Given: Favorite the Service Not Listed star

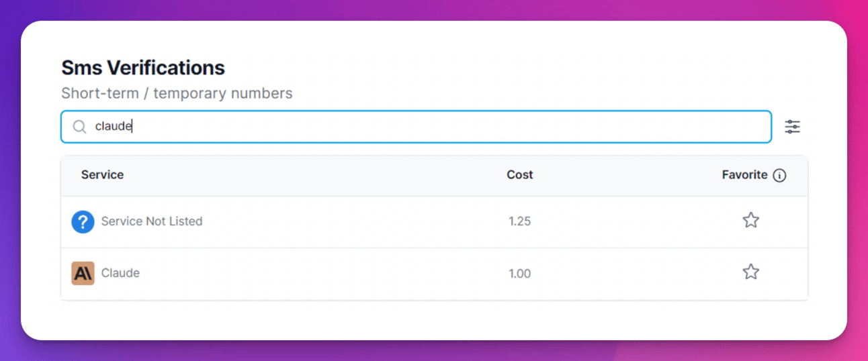Looking at the screenshot, I should click(750, 220).
